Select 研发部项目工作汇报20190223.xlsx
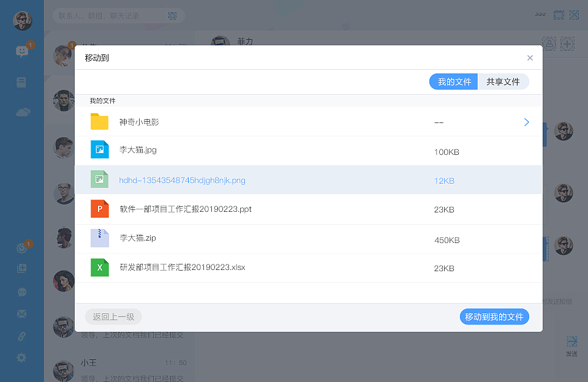The width and height of the screenshot is (588, 382). (183, 268)
